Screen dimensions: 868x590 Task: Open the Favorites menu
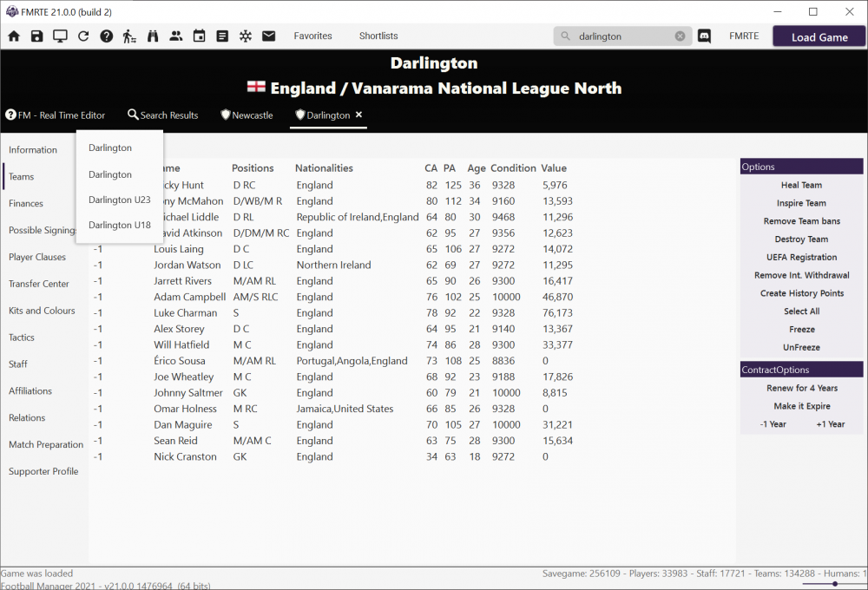coord(312,36)
